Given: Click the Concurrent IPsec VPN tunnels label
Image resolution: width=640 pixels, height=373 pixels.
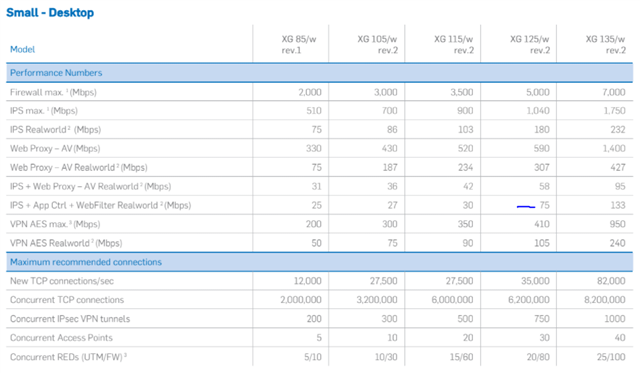Looking at the screenshot, I should pos(70,319).
